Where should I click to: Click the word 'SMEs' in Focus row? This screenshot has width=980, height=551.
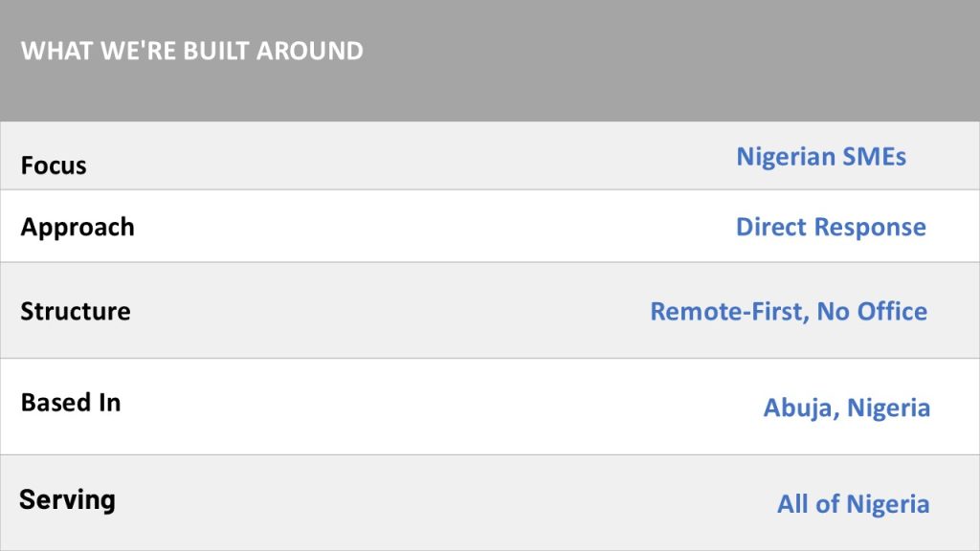pyautogui.click(x=875, y=156)
